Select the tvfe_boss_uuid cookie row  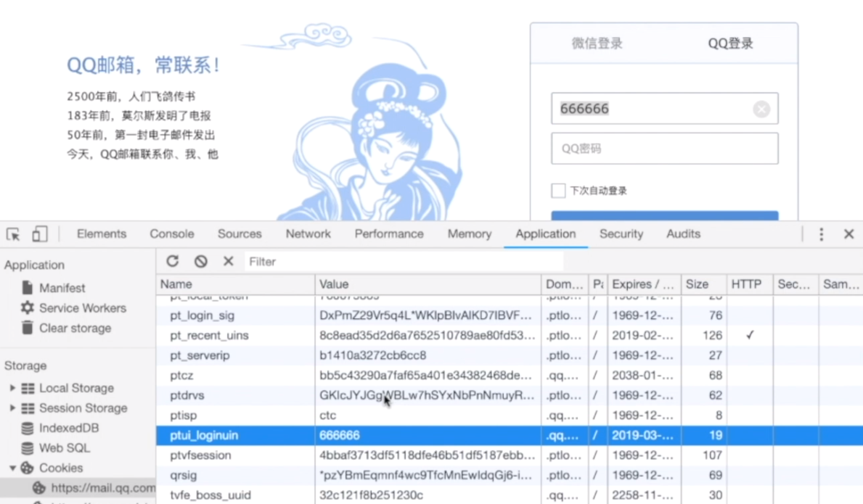509,495
